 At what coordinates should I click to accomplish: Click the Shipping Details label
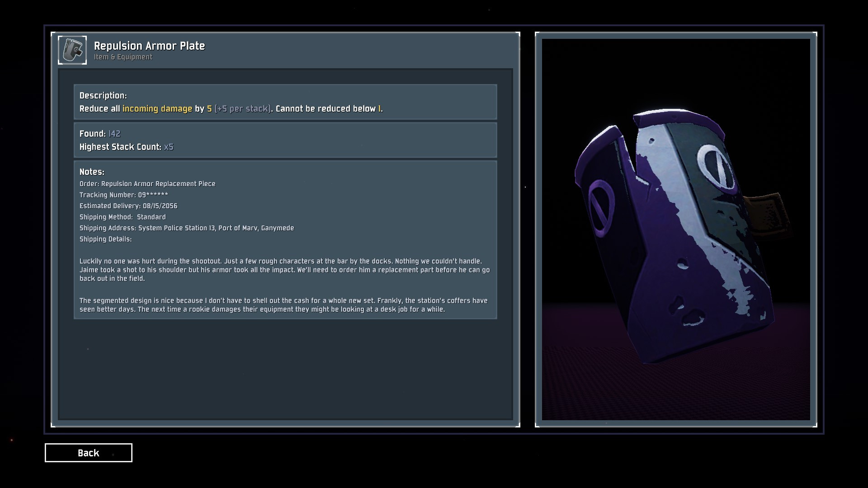coord(105,239)
